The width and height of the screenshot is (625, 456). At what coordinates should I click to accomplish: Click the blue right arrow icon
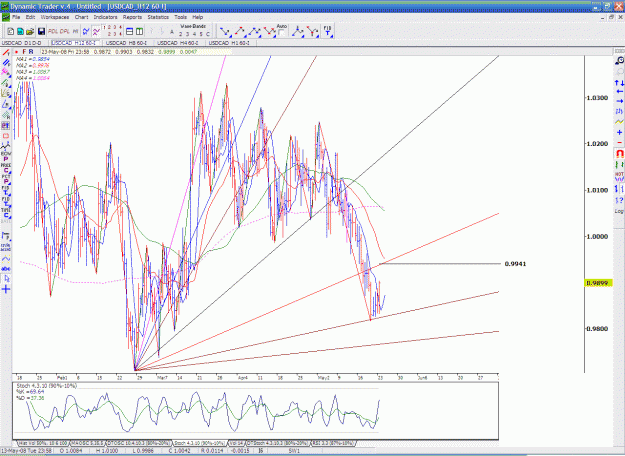(x=619, y=102)
